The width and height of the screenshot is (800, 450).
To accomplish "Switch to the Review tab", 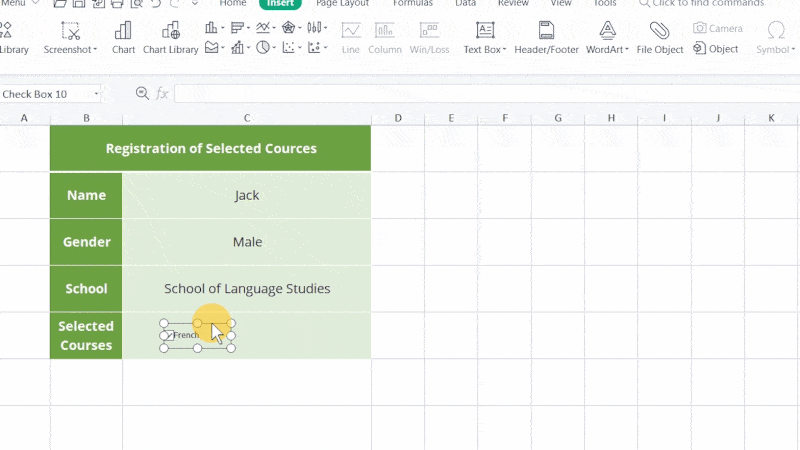I will [x=513, y=3].
